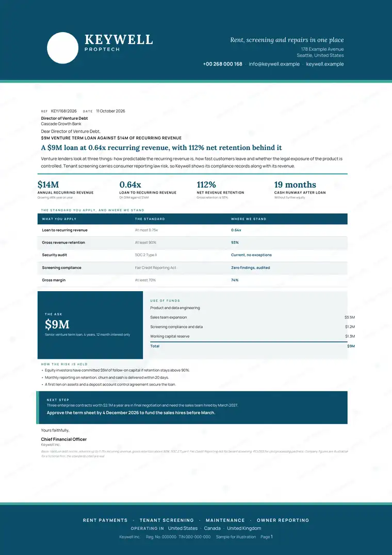Open the info@keywell.example email link

274,64
